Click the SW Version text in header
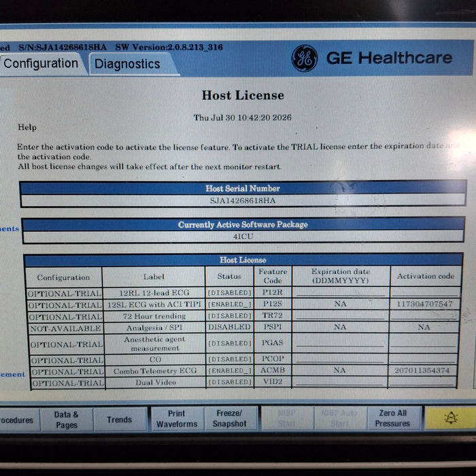The height and width of the screenshot is (476, 476). point(169,48)
